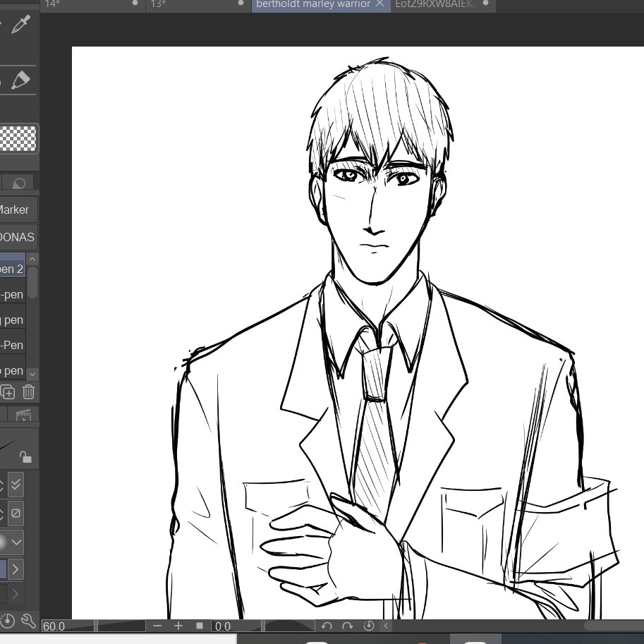This screenshot has width=644, height=644.
Task: Toggle the double-checkmark tool property option
Action: (16, 485)
